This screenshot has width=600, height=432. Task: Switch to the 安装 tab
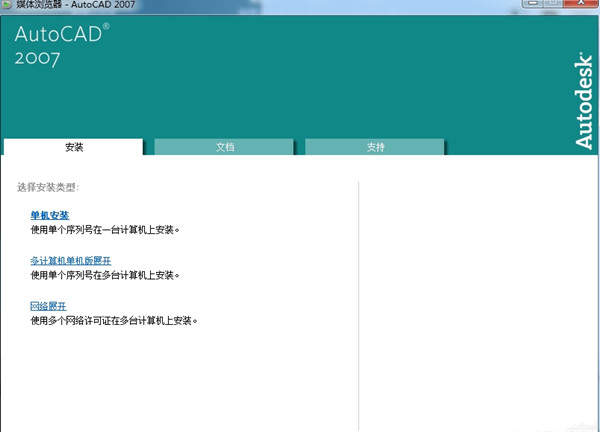pyautogui.click(x=74, y=147)
